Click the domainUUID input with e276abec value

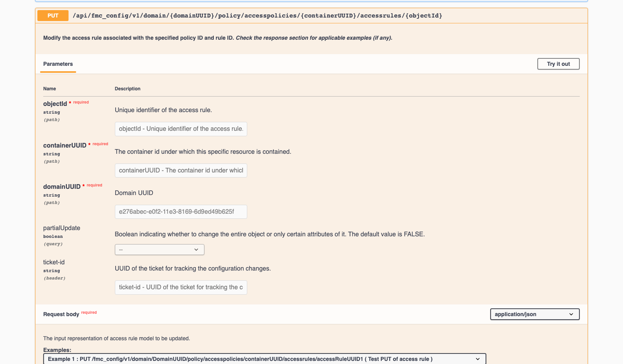pos(181,212)
